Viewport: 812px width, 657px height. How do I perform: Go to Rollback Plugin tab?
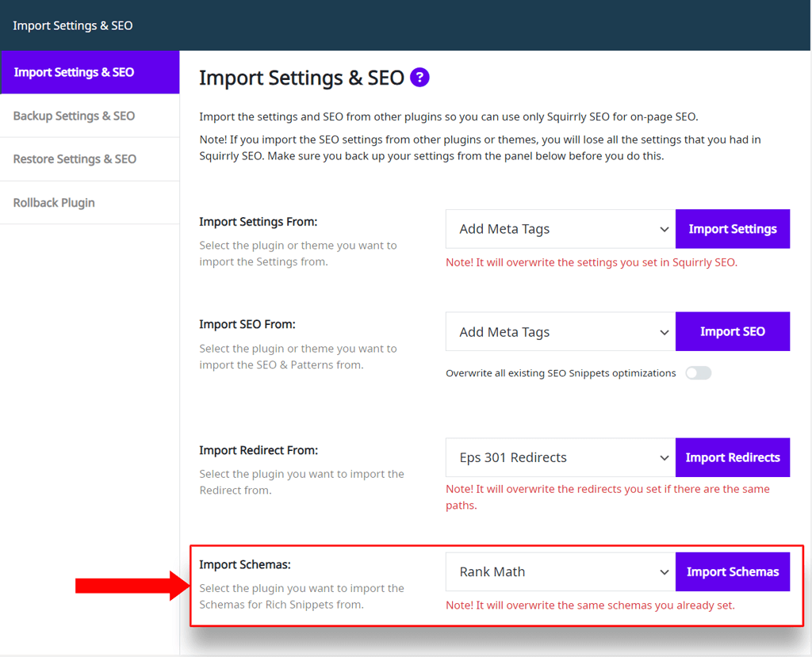coord(90,202)
